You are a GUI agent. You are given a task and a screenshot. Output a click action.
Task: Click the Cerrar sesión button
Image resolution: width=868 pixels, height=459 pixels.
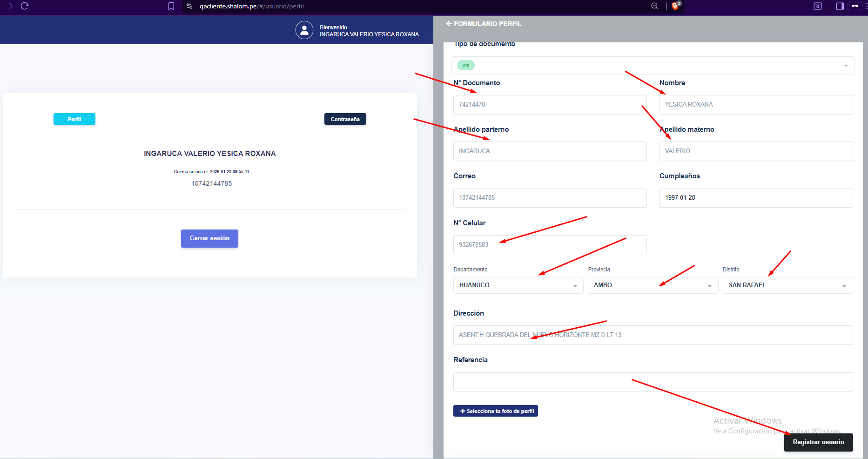209,238
